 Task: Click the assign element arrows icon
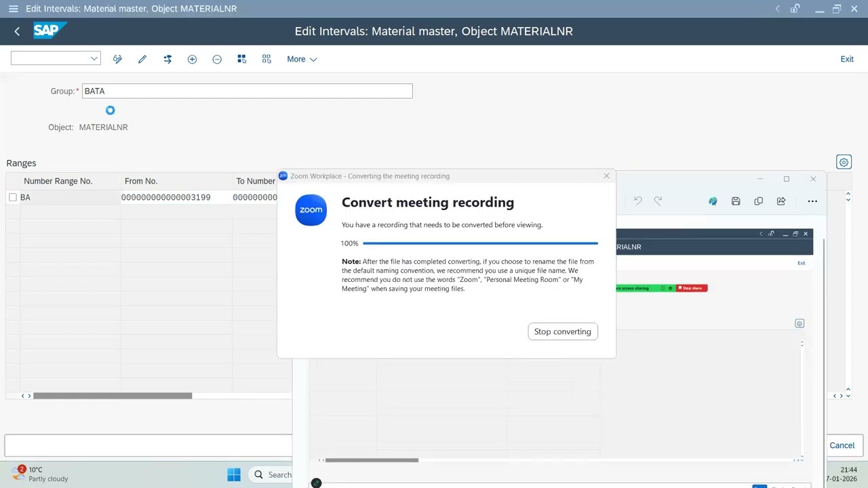tap(167, 59)
